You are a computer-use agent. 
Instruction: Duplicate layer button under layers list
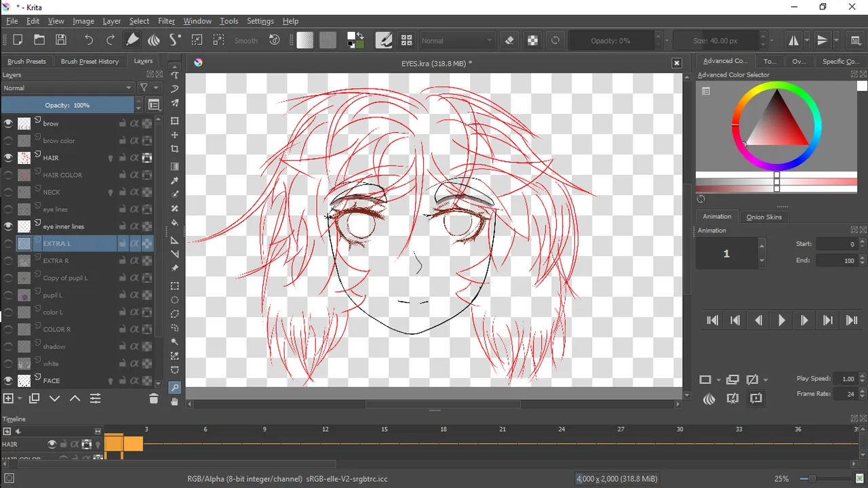click(34, 399)
